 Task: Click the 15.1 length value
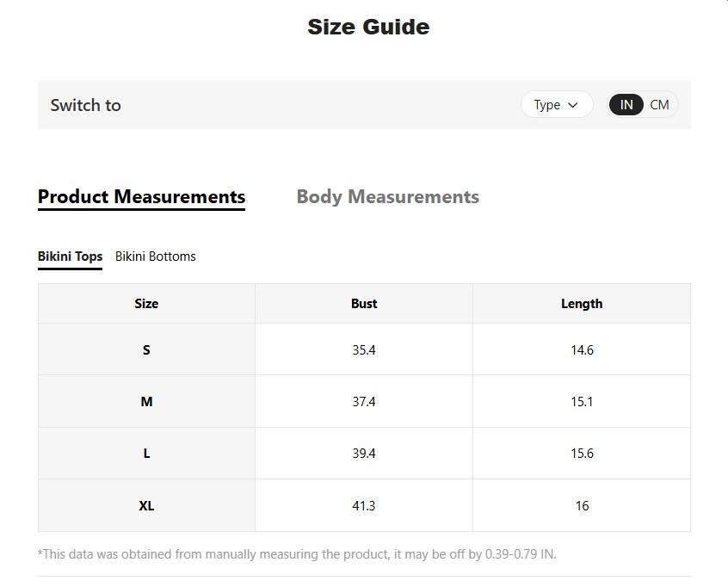pos(582,402)
